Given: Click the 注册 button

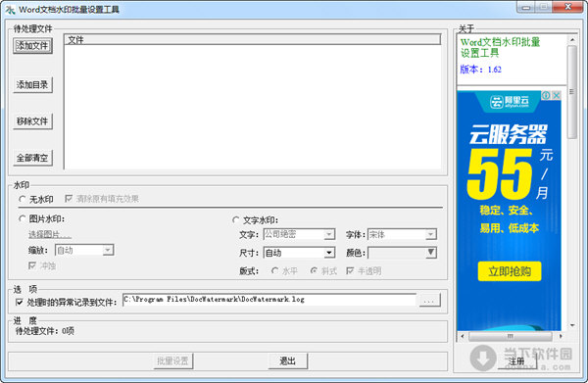Looking at the screenshot, I should click(516, 361).
